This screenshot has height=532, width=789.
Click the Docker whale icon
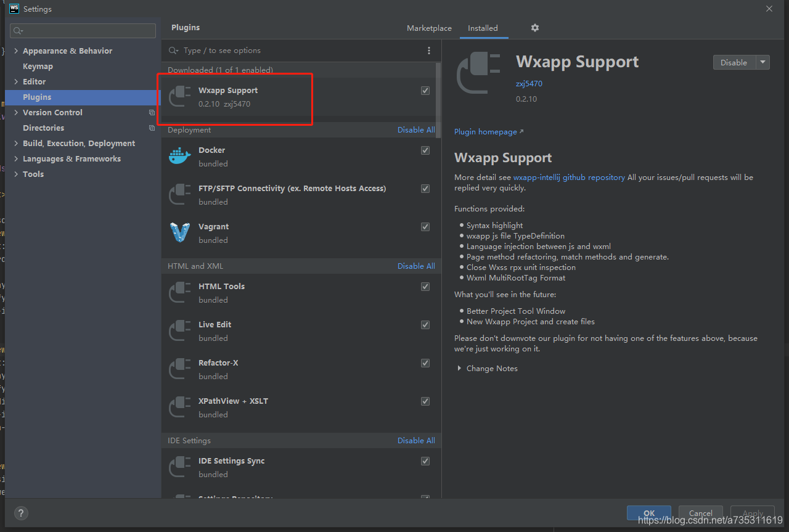point(180,157)
